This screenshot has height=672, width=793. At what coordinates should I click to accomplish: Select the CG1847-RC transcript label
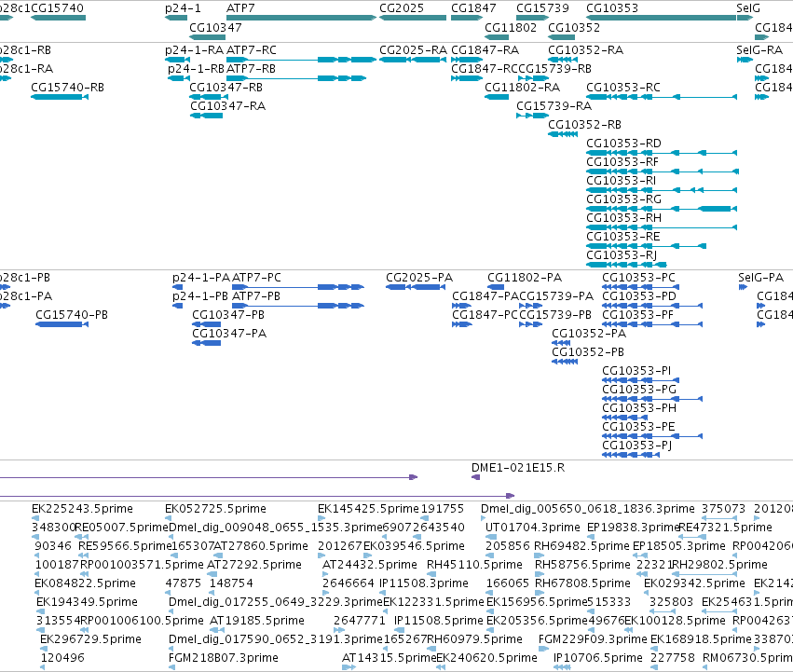coord(485,69)
